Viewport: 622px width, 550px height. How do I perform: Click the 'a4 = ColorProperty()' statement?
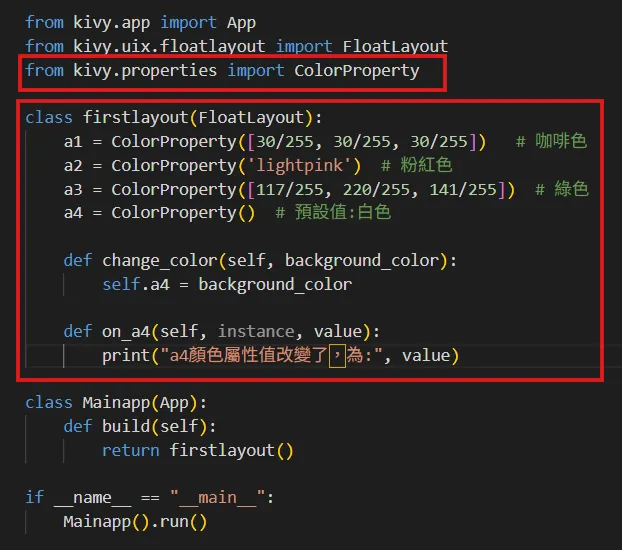coord(159,213)
